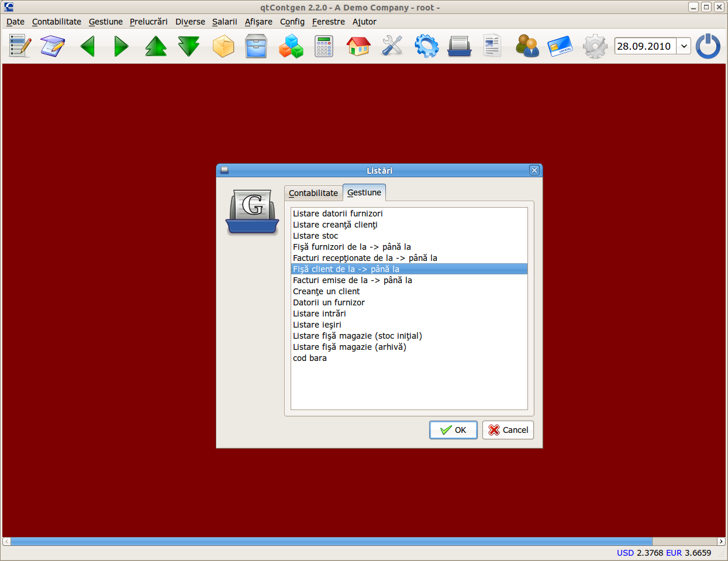This screenshot has width=728, height=561.
Task: Click the document page report icon
Action: 492,46
